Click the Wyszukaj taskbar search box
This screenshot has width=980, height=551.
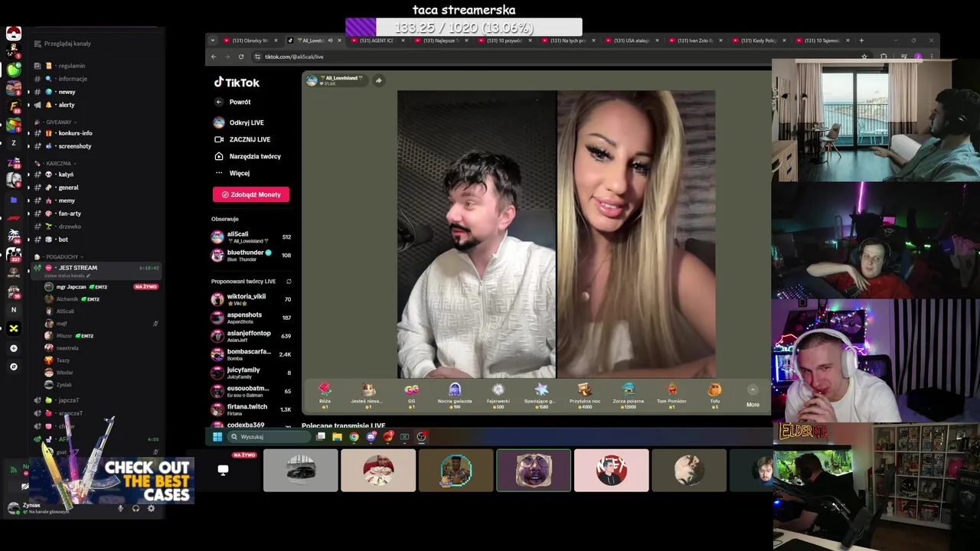tap(269, 437)
